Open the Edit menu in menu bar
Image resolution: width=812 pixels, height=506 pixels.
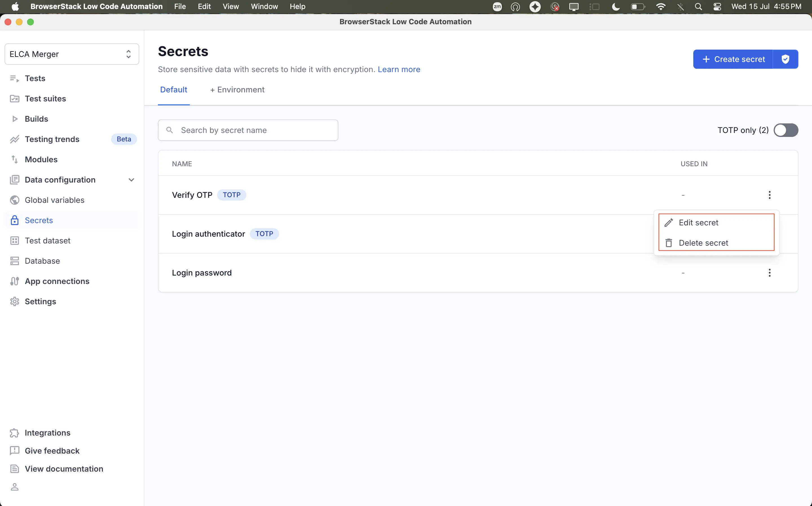[x=204, y=7]
